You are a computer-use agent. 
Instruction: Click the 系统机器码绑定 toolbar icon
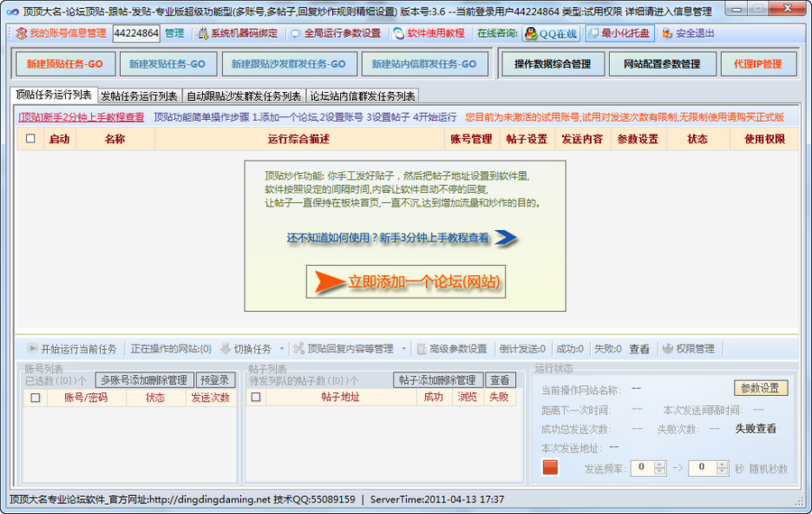202,33
